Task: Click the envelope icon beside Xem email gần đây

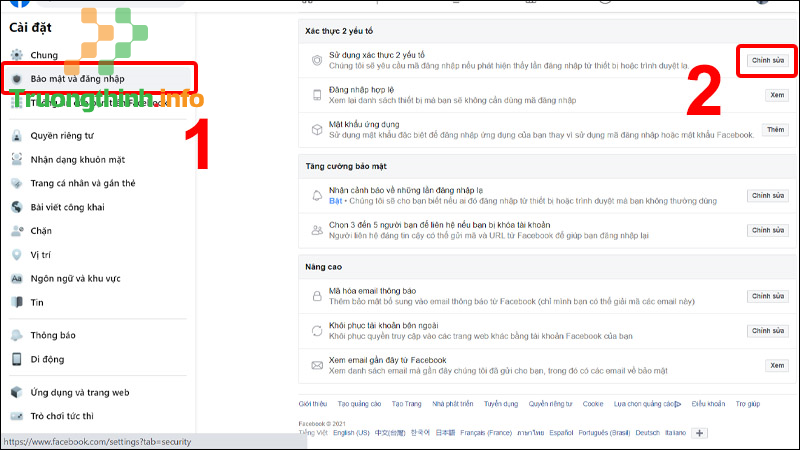Action: click(x=317, y=365)
